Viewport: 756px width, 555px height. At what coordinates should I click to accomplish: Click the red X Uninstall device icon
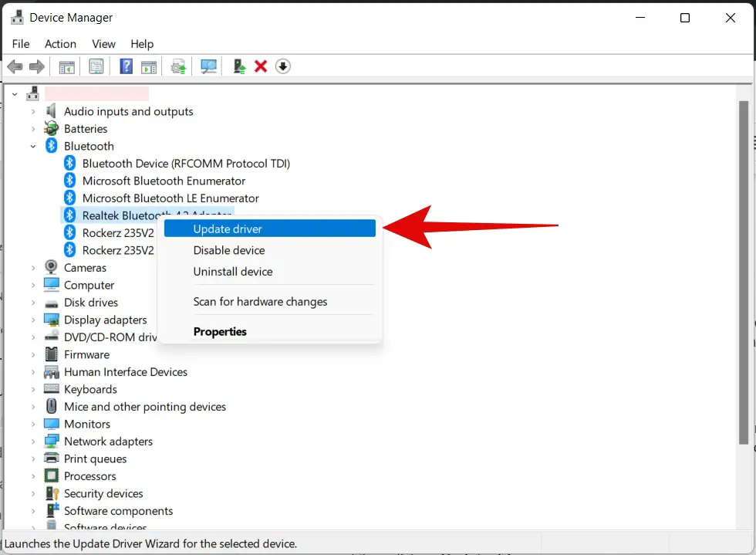point(261,66)
